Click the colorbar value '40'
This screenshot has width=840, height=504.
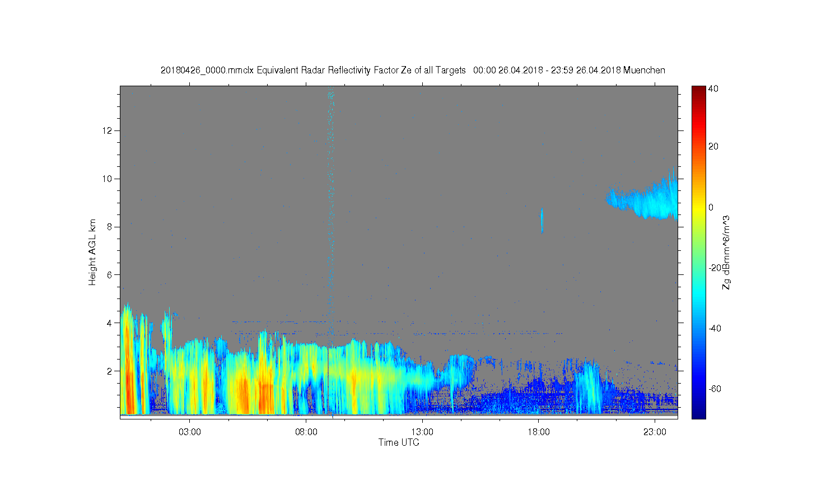coord(713,88)
